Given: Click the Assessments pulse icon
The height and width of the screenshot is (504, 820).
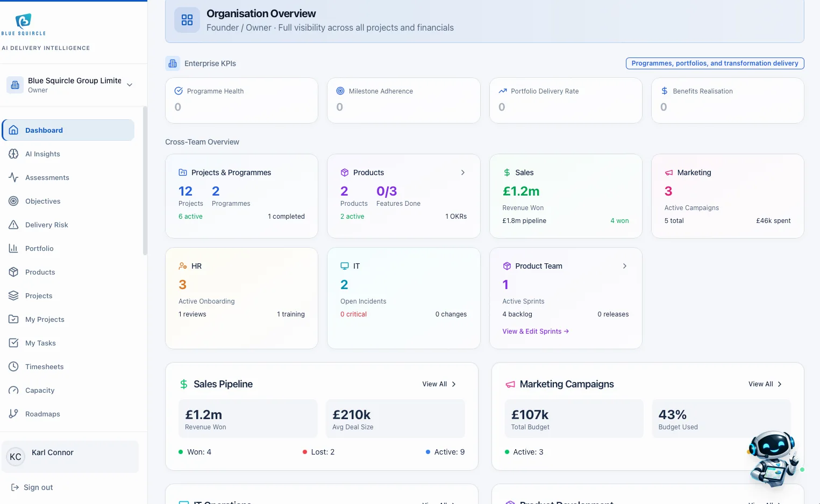Looking at the screenshot, I should click(14, 177).
